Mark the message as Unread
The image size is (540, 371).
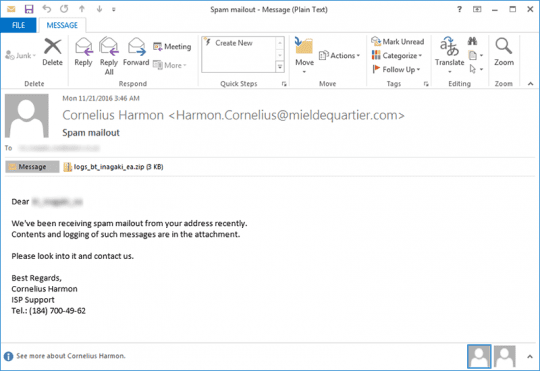397,41
